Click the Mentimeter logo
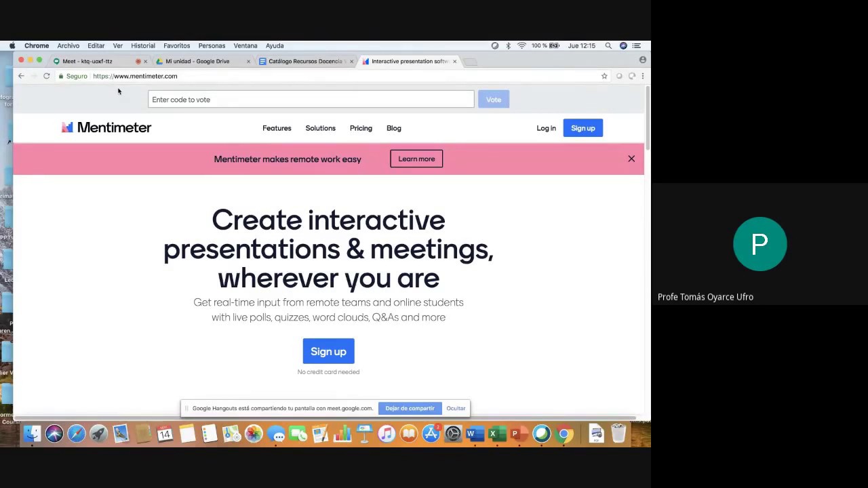 click(x=106, y=127)
